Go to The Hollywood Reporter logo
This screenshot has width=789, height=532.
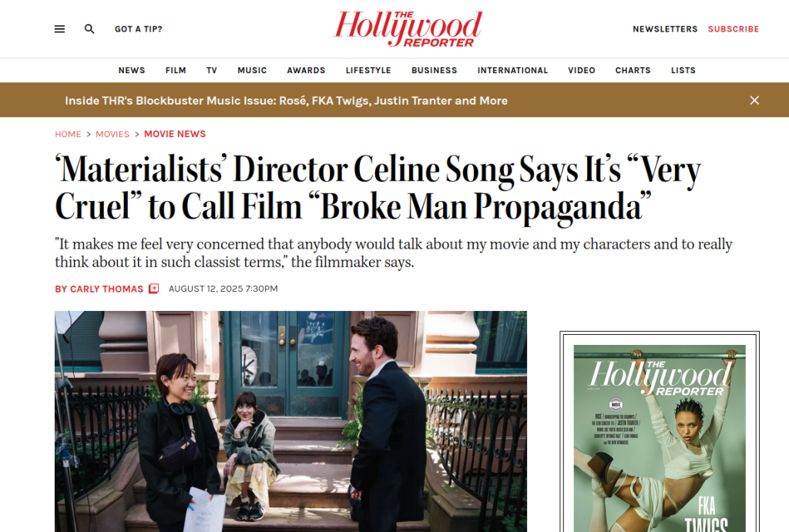point(408,29)
